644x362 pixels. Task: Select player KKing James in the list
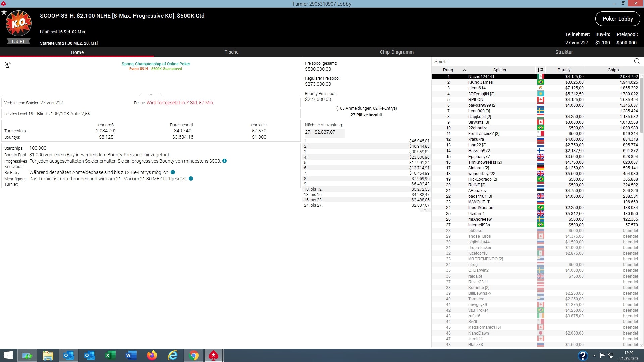[x=480, y=82]
